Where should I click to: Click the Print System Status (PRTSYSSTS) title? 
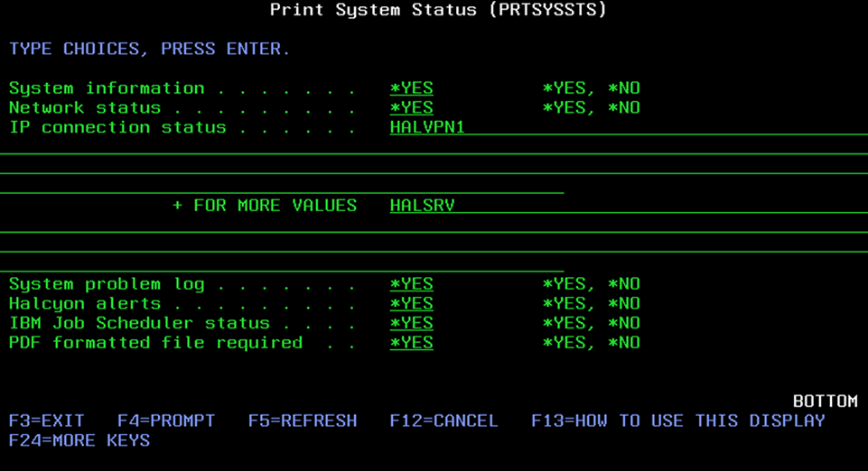438,10
